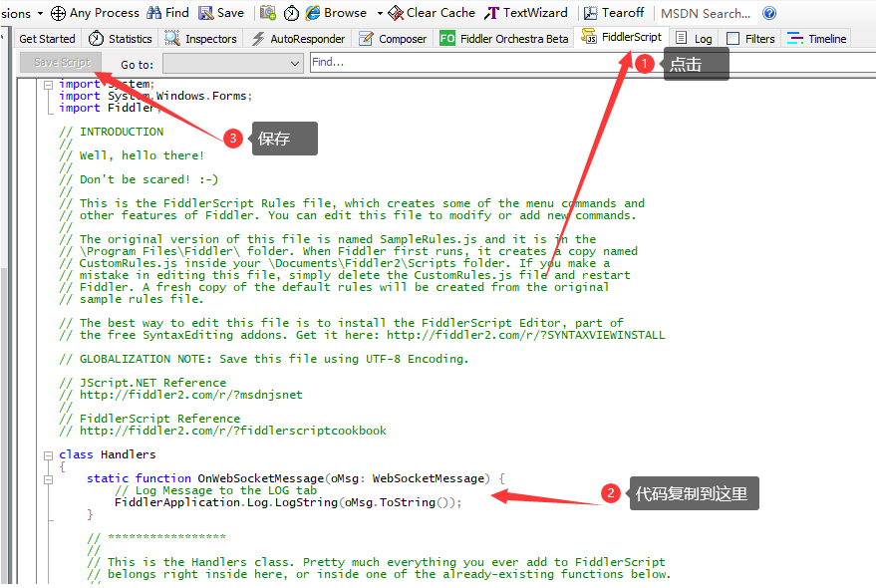Screen dimensions: 876x588
Task: Click the 'FiddlerApplication.Log.LogString' code line
Action: 288,503
